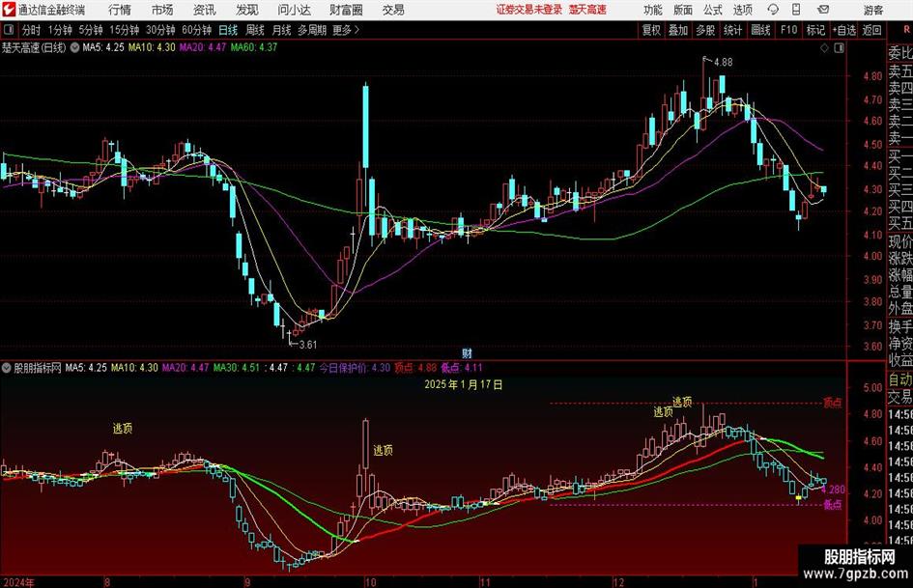Switch to the 周线 weekly period
This screenshot has width=913, height=588.
(255, 30)
